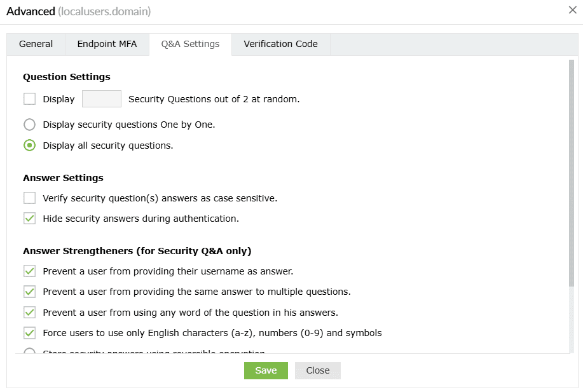Uncheck forcing English characters, numbers and symbols
Viewport: 583px width, 392px height.
(29, 333)
